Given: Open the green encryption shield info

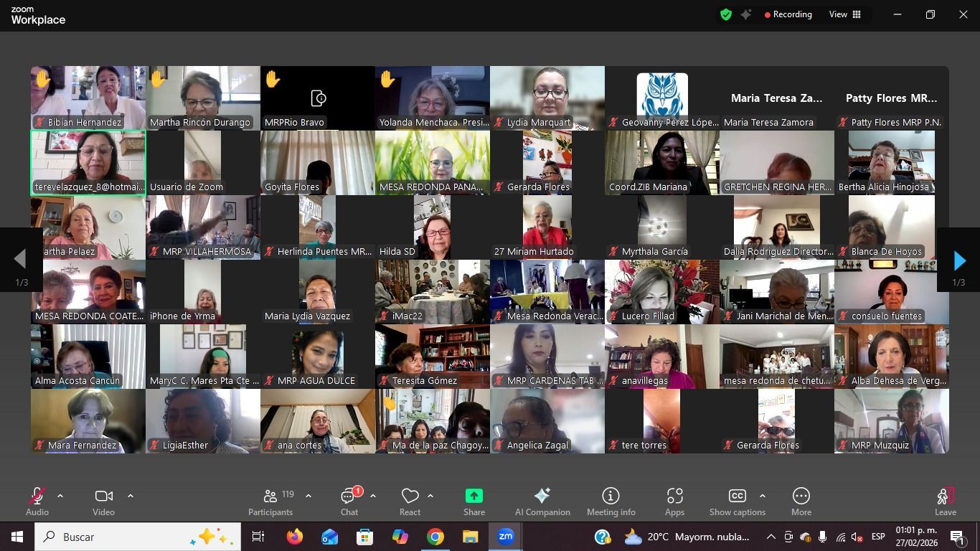Looking at the screenshot, I should coord(726,14).
